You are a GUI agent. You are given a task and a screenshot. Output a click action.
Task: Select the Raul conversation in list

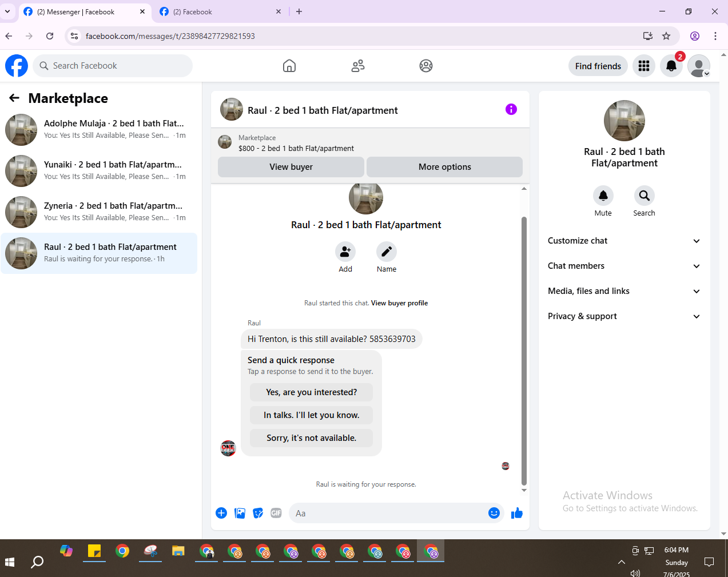tap(99, 253)
